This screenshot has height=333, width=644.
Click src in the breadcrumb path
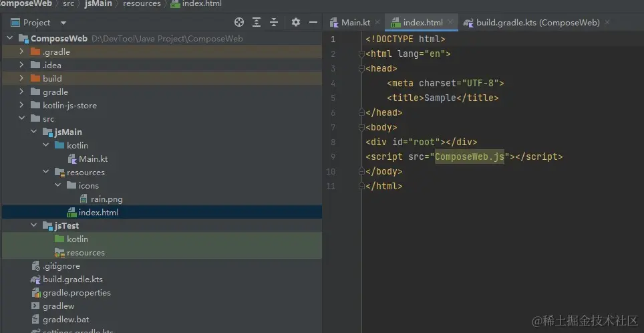69,4
